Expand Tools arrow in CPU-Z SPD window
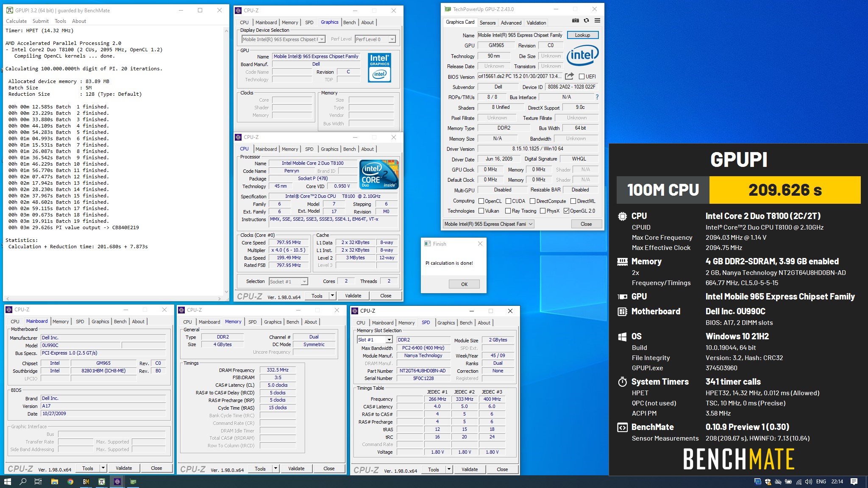 [449, 469]
